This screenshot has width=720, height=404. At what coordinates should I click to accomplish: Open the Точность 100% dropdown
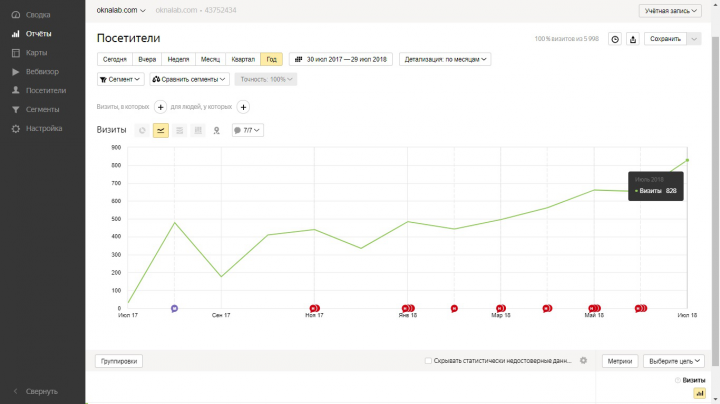point(266,79)
